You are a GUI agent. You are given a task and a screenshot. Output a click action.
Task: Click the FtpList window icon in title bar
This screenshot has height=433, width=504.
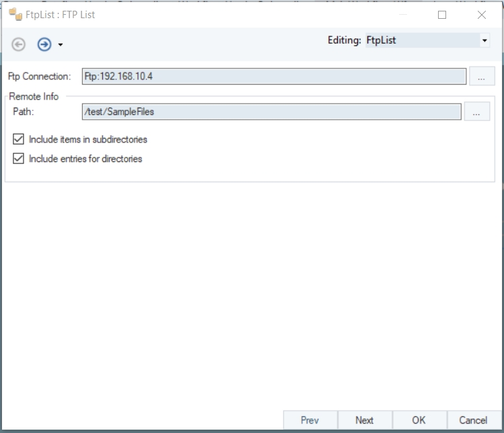click(x=15, y=14)
